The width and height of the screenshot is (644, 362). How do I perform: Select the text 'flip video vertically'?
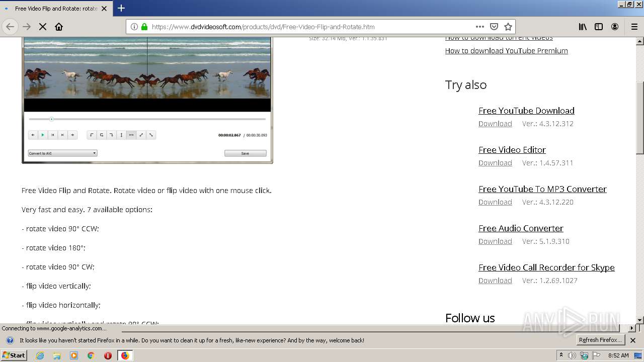point(58,286)
